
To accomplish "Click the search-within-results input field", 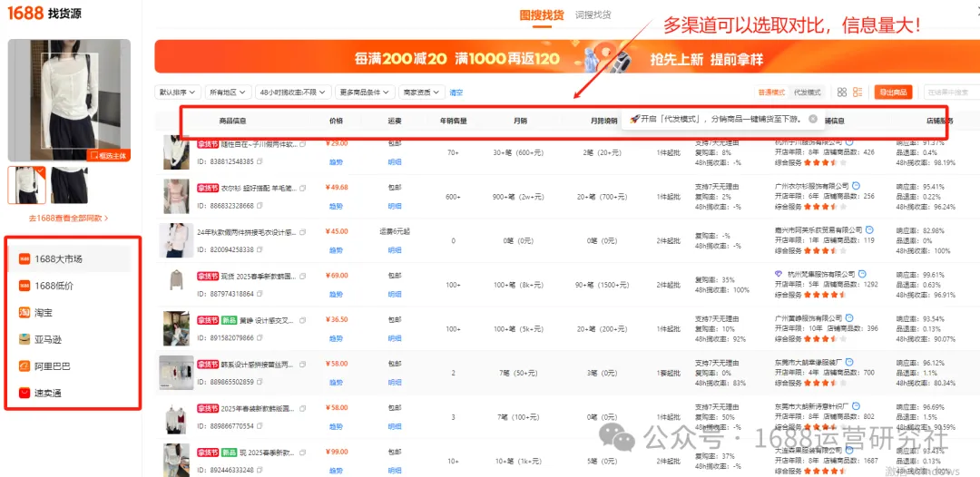I will [951, 92].
